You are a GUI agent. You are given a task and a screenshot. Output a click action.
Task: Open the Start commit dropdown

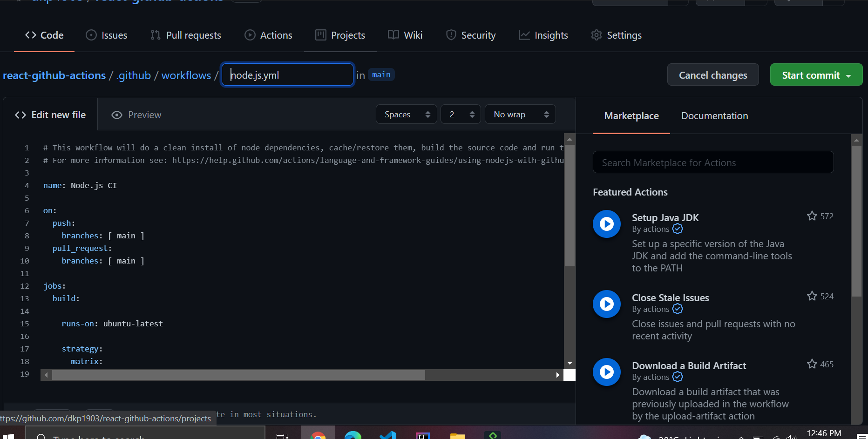tap(816, 75)
